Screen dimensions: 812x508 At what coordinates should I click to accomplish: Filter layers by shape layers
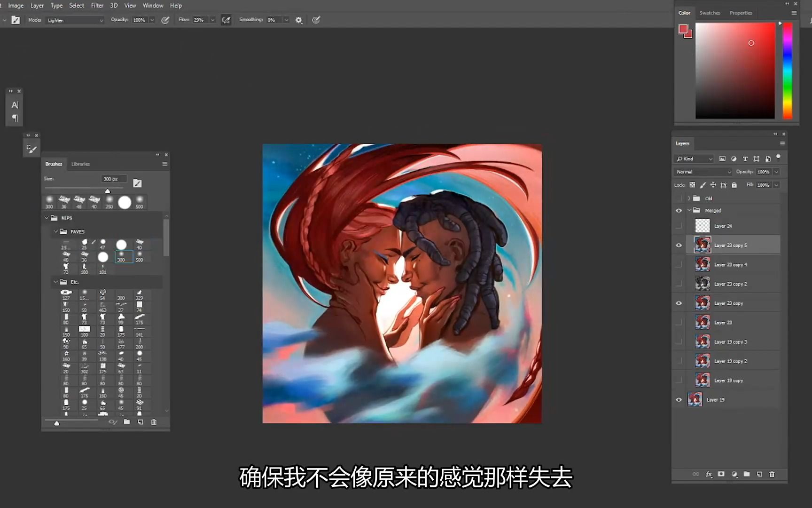tap(756, 159)
